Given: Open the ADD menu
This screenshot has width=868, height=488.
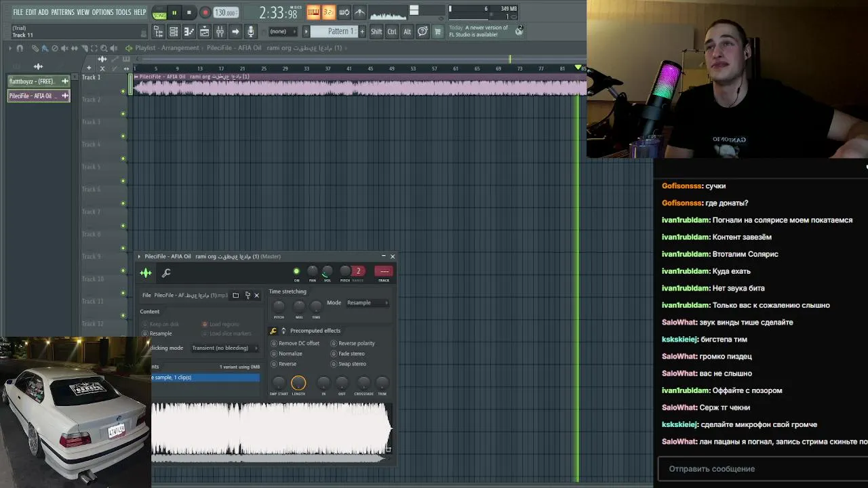Looking at the screenshot, I should pos(43,12).
